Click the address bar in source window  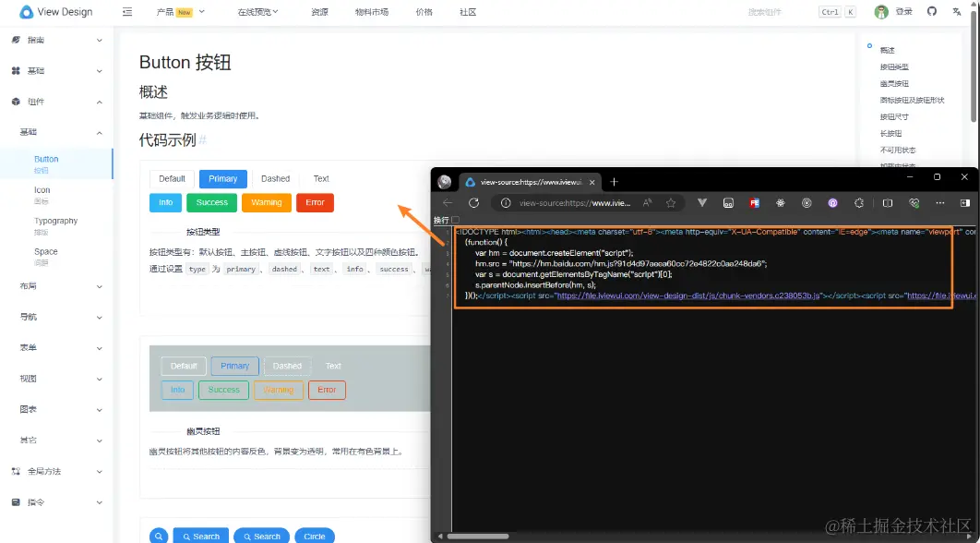tap(575, 202)
